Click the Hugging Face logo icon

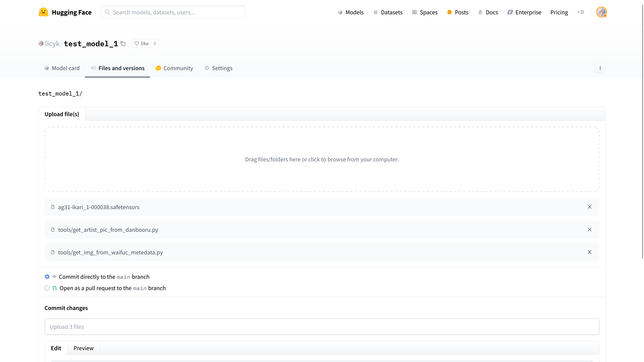tap(44, 12)
